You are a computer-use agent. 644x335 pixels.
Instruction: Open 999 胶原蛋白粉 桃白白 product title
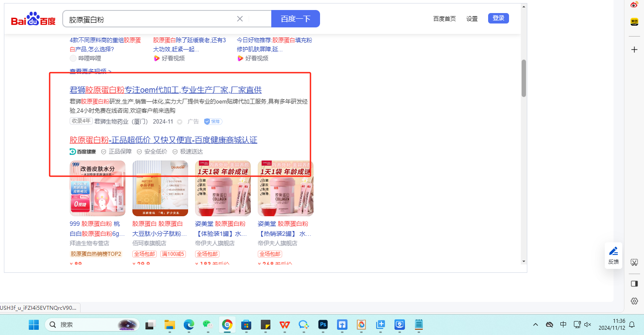(x=97, y=228)
